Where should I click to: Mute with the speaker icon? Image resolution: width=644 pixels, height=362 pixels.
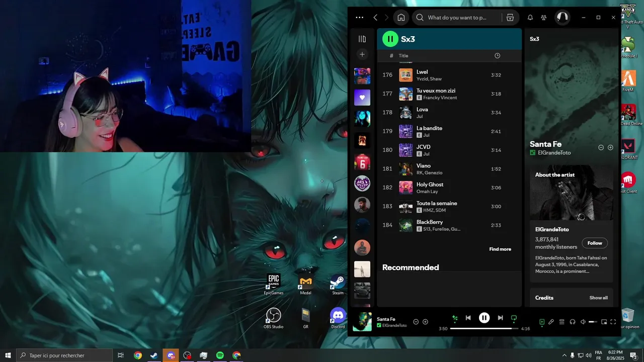tap(583, 322)
